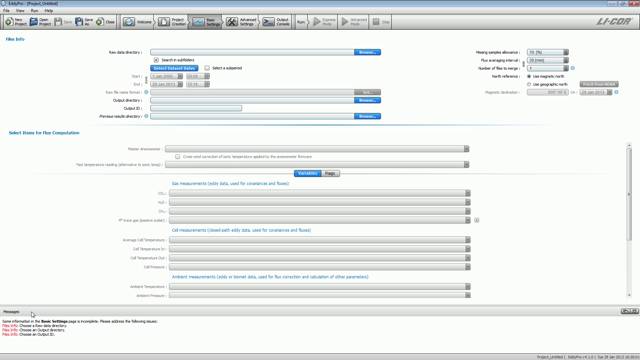Open the File menu
Image resolution: width=640 pixels, height=360 pixels.
tap(6, 10)
